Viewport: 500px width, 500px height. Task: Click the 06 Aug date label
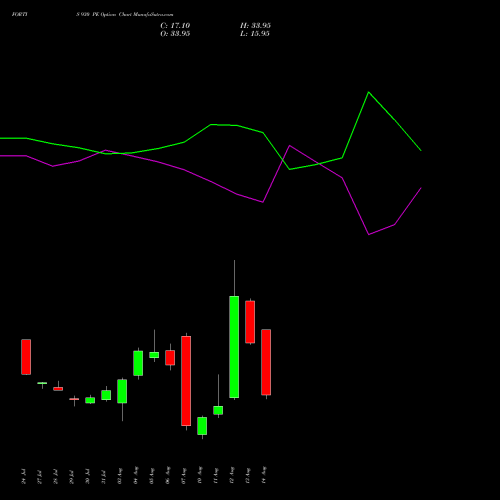[167, 475]
